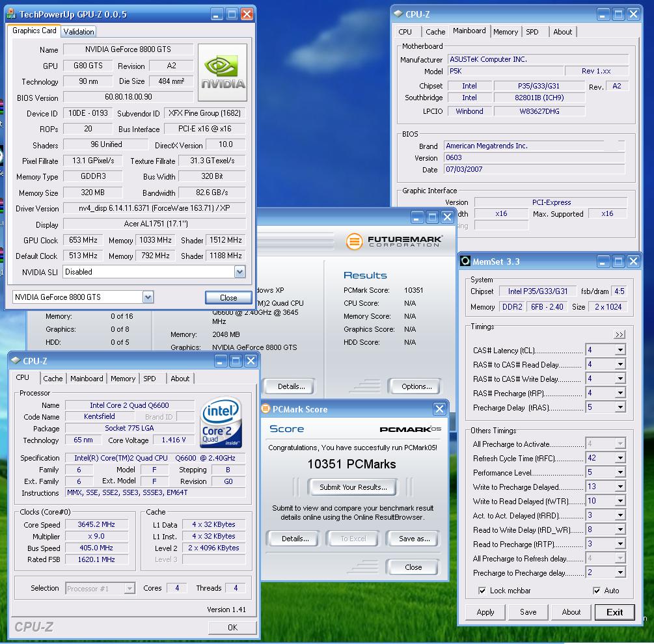Minimize the MemSet 3.3 window
Viewport: 654px width, 644px height.
pyautogui.click(x=603, y=262)
